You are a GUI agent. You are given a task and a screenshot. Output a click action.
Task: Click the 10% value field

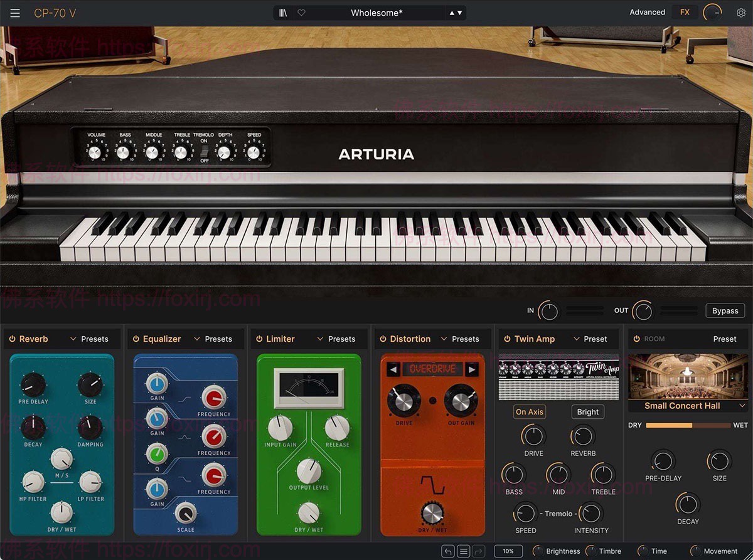click(507, 551)
